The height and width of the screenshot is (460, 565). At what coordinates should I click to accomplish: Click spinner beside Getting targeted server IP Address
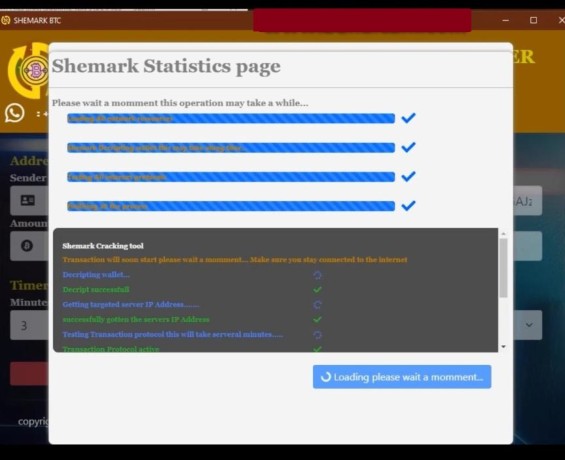[x=317, y=305]
